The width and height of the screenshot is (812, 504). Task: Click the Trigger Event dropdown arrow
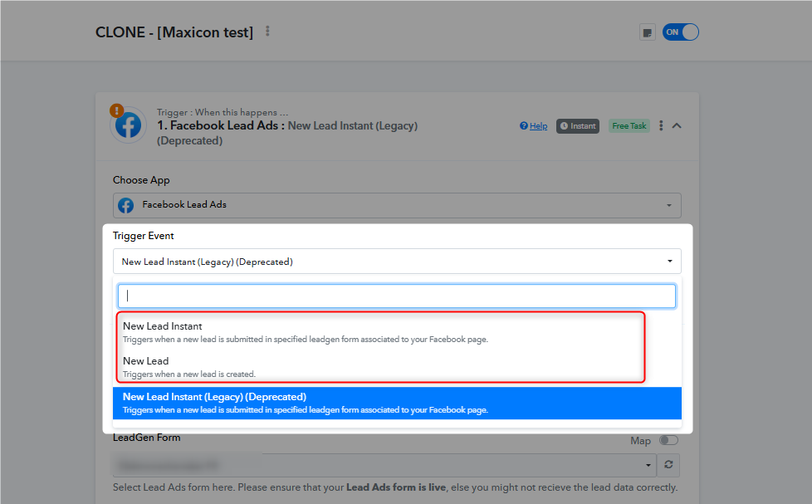(x=669, y=261)
